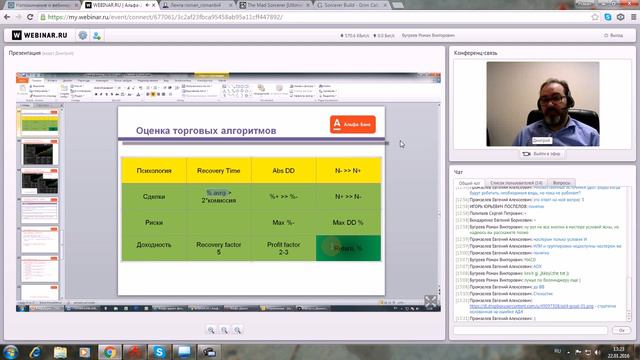The height and width of the screenshot is (360, 640).
Task: Click the clock and date in the system tray
Action: pos(618,352)
